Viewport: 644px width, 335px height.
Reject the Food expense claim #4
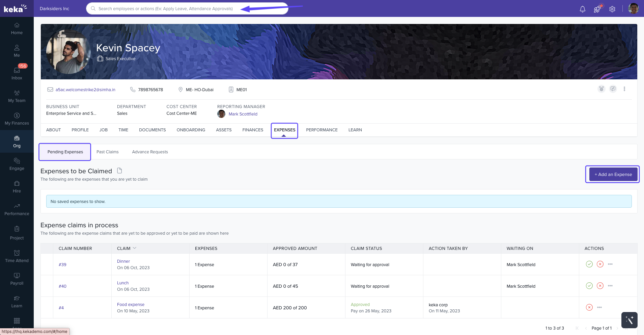(589, 307)
